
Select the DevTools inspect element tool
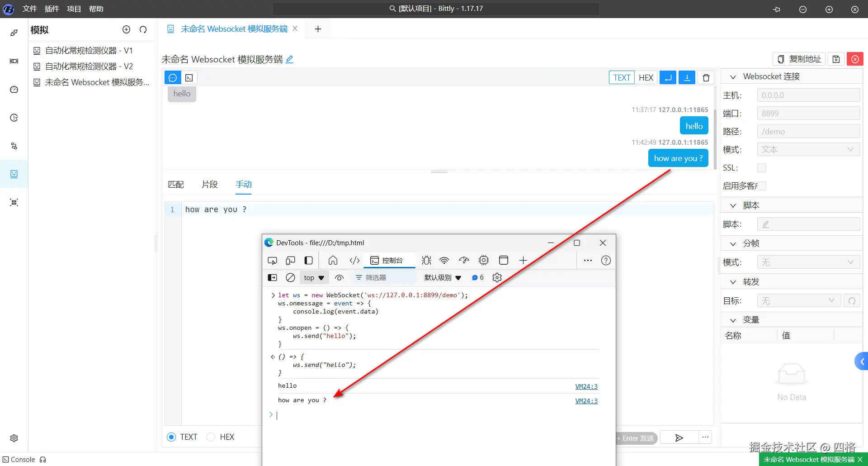point(272,261)
